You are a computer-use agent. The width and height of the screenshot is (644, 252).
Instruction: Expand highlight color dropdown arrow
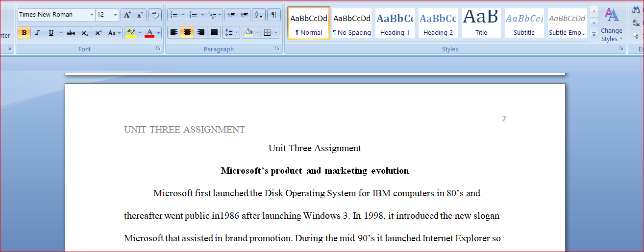(140, 33)
